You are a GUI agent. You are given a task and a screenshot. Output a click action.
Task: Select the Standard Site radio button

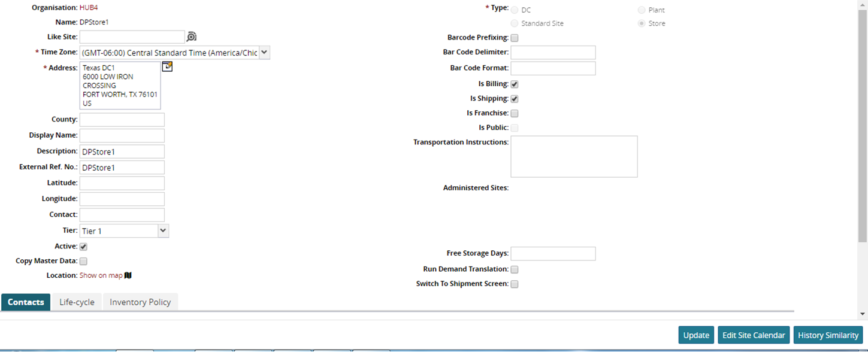click(x=514, y=23)
